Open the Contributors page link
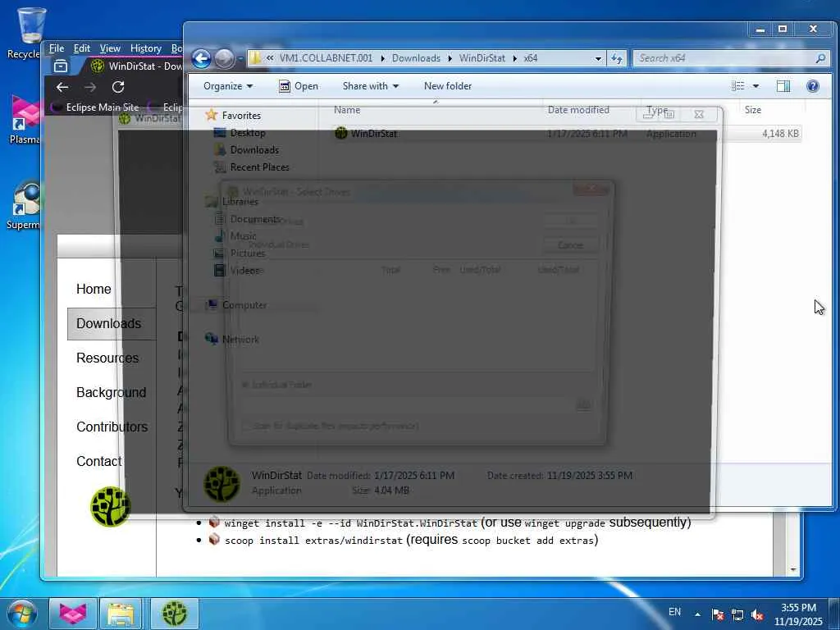This screenshot has width=840, height=630. 112,427
